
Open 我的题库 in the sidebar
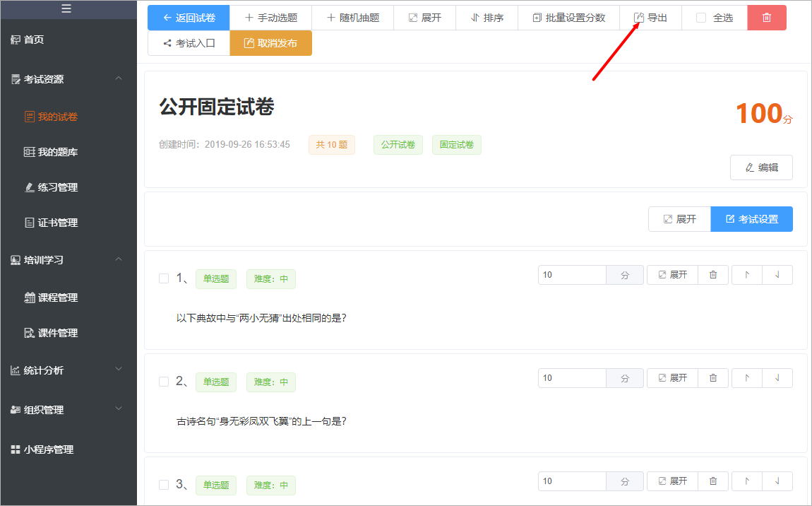(51, 152)
